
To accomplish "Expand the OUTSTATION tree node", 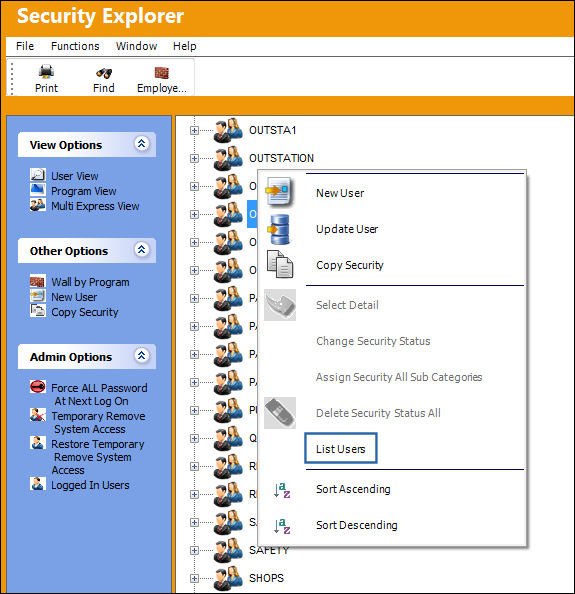I will coord(194,158).
